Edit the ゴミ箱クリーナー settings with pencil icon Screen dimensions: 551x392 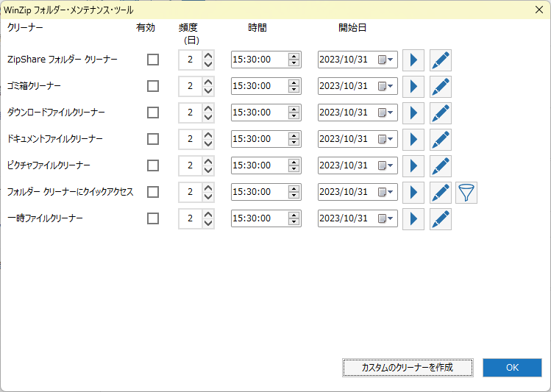440,87
